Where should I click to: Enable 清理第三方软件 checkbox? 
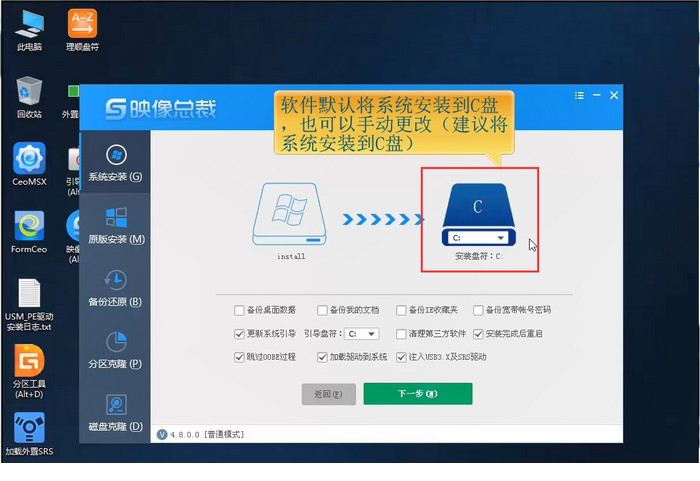[x=401, y=334]
